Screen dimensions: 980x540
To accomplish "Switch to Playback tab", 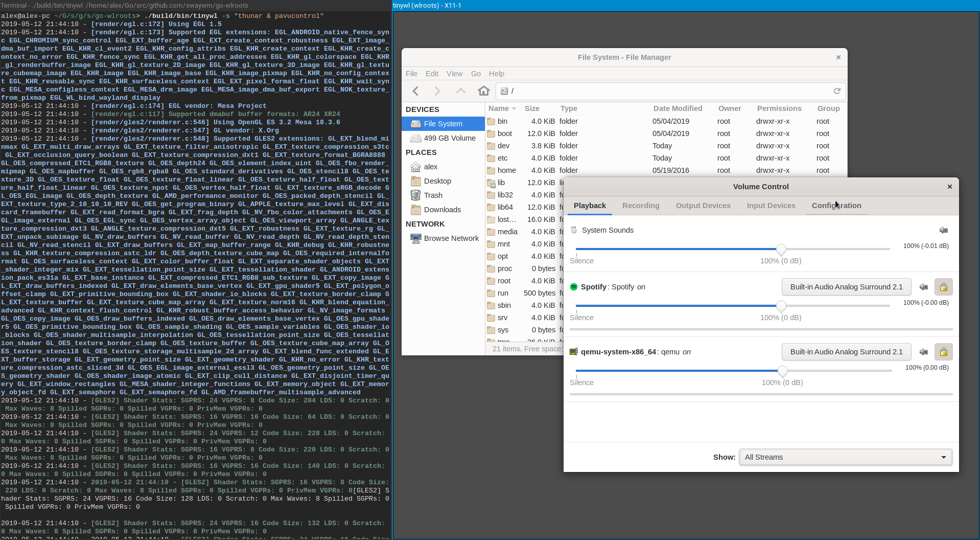I will pos(590,206).
